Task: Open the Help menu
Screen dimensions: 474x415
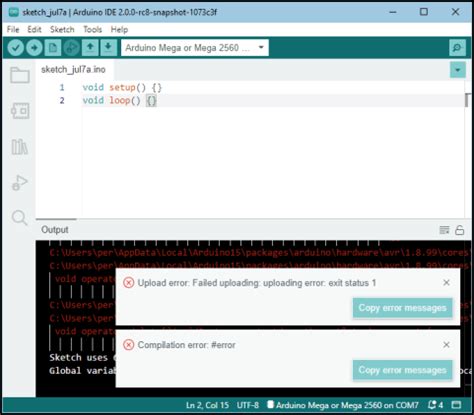Action: [119, 30]
